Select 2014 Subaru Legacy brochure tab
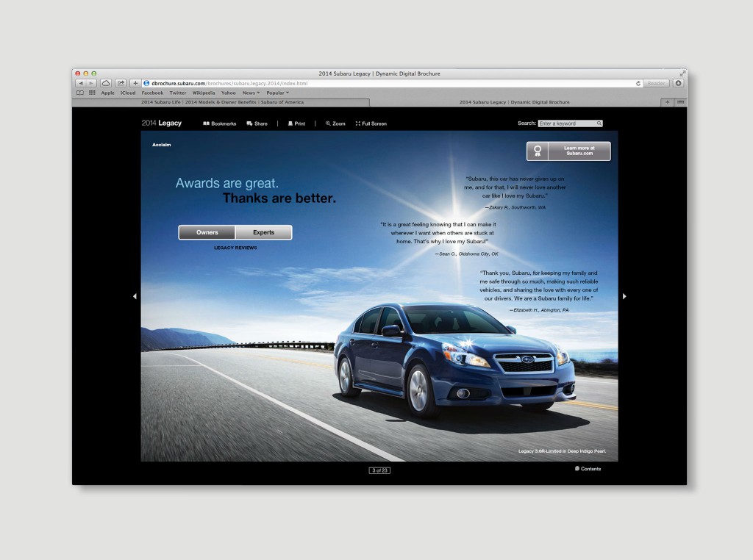This screenshot has height=560, width=753. tap(514, 102)
